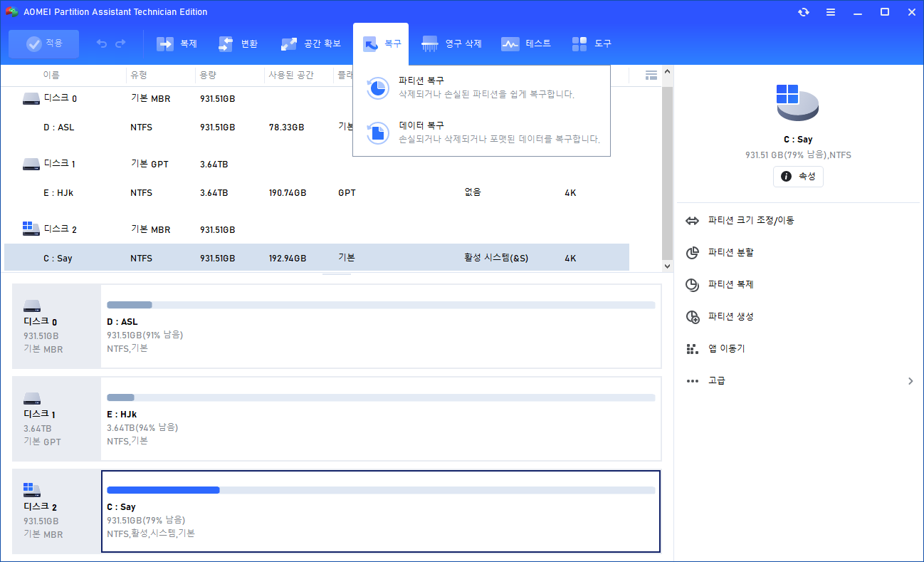
Task: Open the 복제 (Clone) toolbar menu
Action: coord(177,44)
